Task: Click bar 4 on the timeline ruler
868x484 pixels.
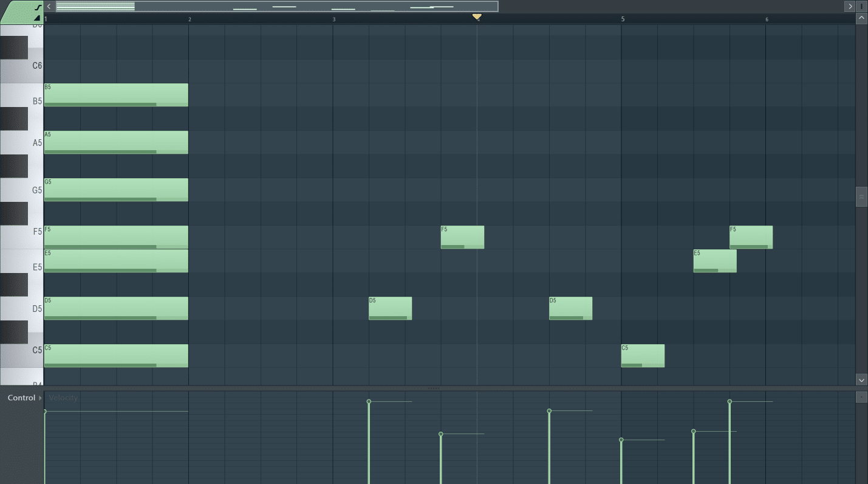Action: tap(477, 19)
